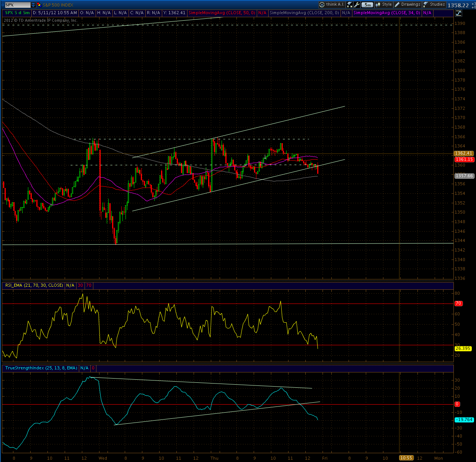The height and width of the screenshot is (462, 476).
Task: Click the RSI_EMA (21, 70, 30, CLOSE) study label
Action: point(34,285)
